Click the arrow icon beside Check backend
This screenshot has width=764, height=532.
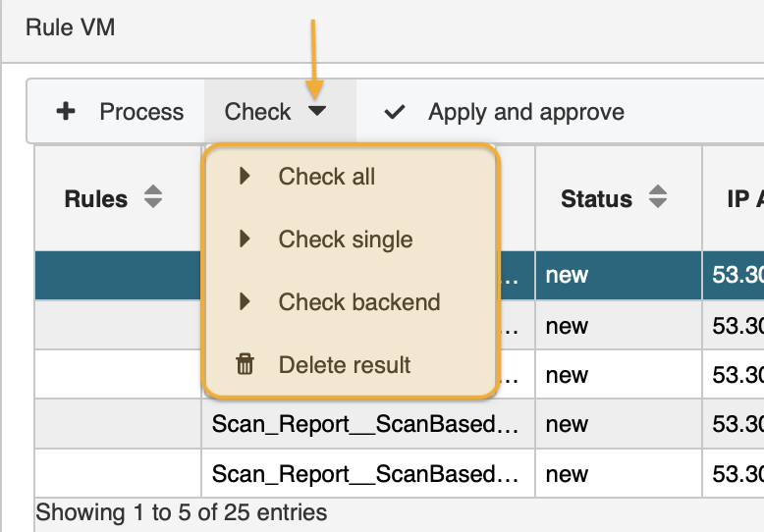245,302
